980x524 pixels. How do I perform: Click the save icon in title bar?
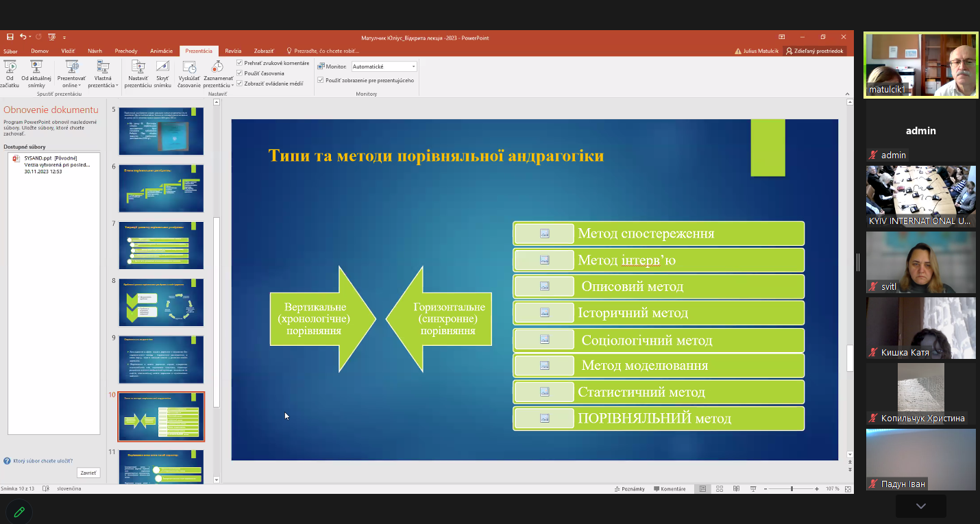click(x=10, y=37)
